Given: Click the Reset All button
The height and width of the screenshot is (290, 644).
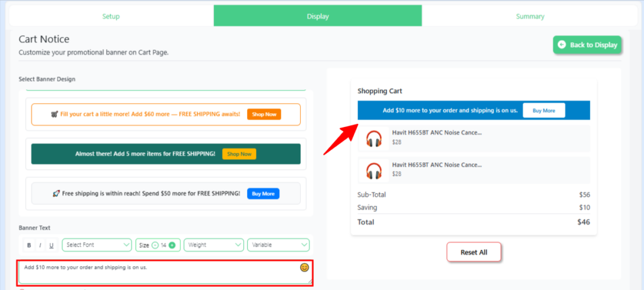Looking at the screenshot, I should [x=474, y=252].
